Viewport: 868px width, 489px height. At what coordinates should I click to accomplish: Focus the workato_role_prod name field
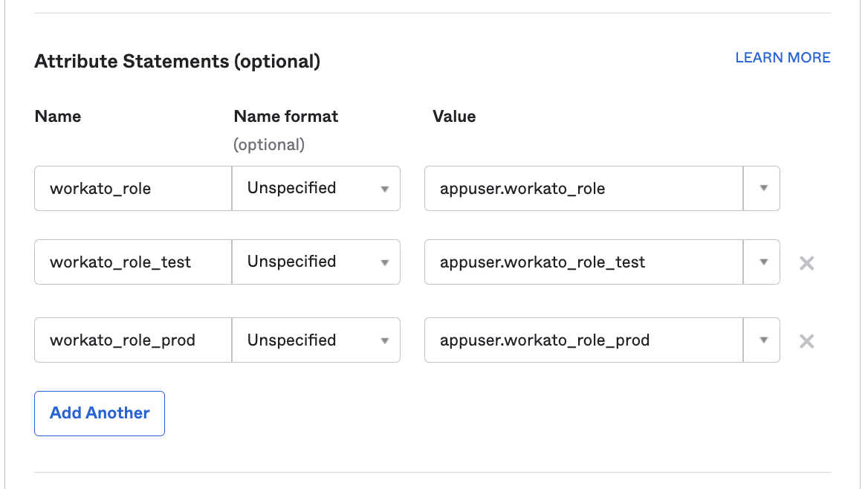(x=133, y=340)
